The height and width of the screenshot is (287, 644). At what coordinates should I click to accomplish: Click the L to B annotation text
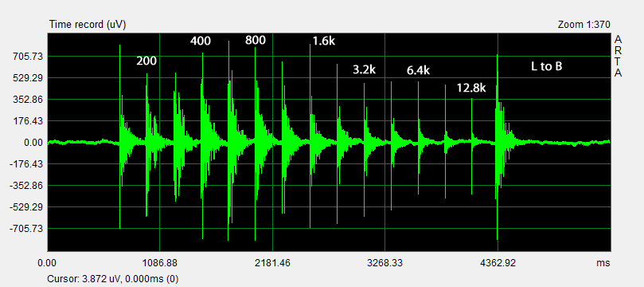click(546, 67)
